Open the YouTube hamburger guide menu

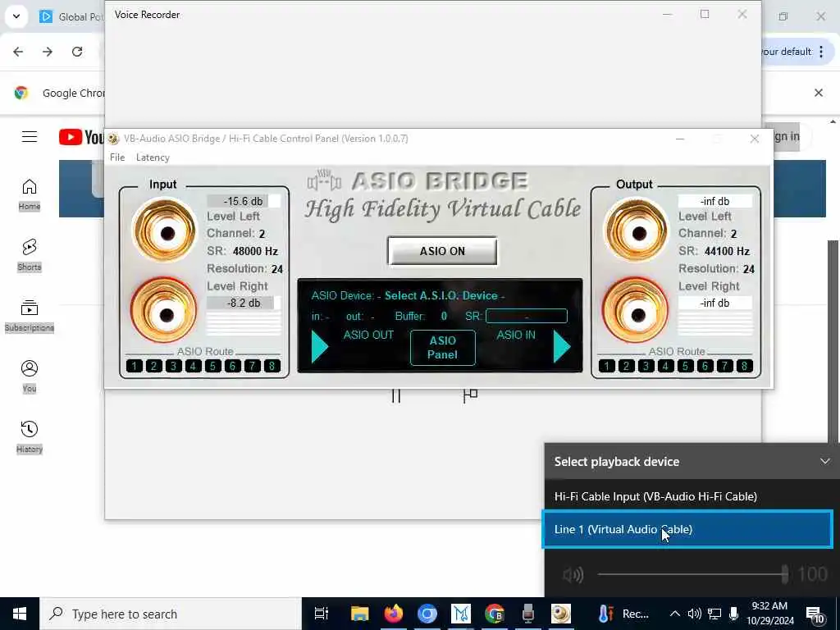[30, 137]
